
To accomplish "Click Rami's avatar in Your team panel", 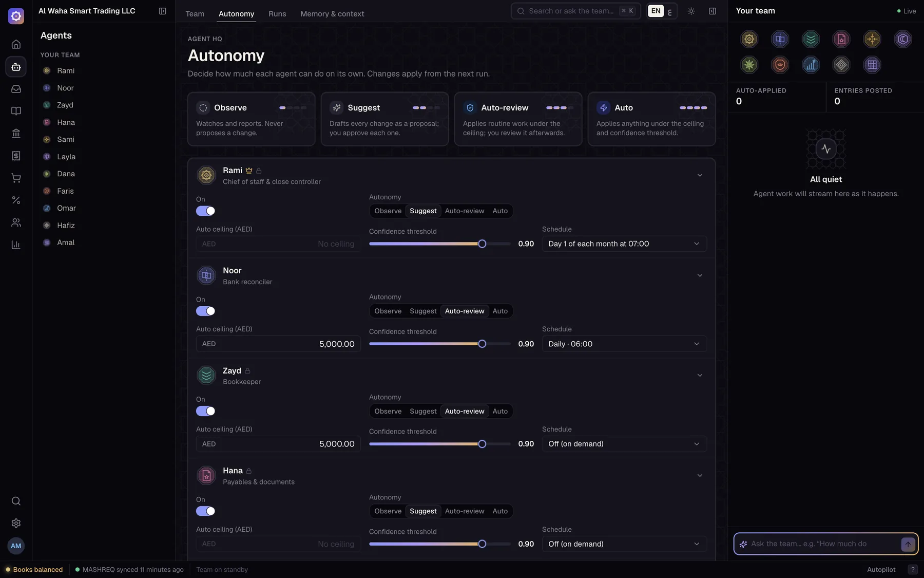I will pyautogui.click(x=749, y=39).
